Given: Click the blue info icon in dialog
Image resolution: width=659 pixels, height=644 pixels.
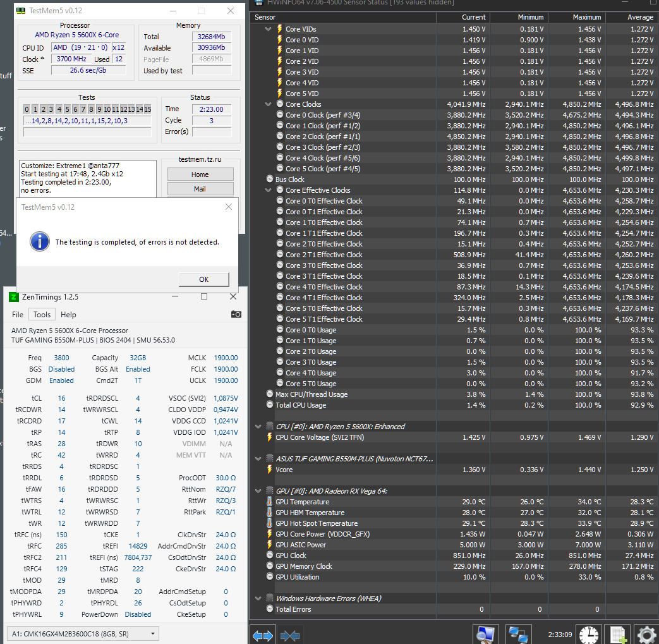Looking at the screenshot, I should click(x=40, y=241).
